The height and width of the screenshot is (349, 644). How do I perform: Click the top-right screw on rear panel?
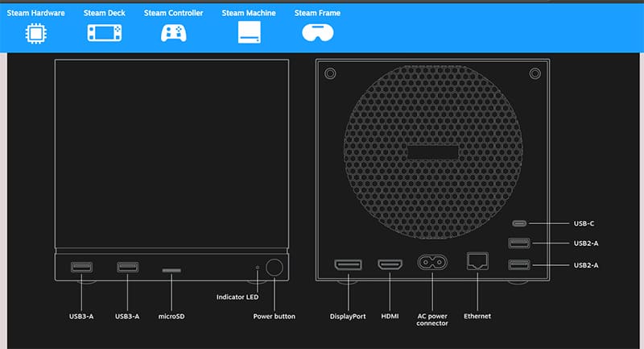pos(535,73)
